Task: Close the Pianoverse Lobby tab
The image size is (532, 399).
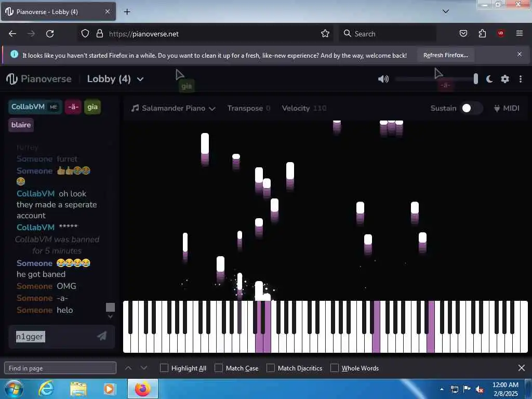Action: coord(107,11)
